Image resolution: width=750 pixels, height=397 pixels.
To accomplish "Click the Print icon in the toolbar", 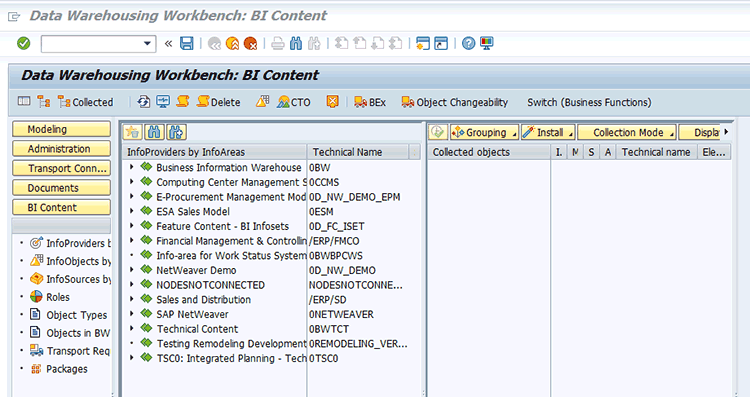I will pyautogui.click(x=278, y=44).
